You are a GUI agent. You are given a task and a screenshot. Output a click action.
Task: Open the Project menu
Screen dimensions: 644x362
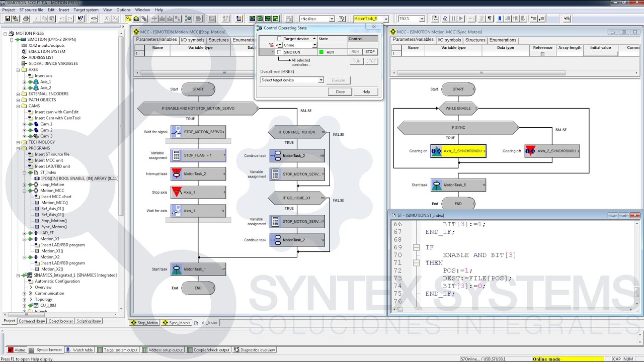click(x=8, y=10)
